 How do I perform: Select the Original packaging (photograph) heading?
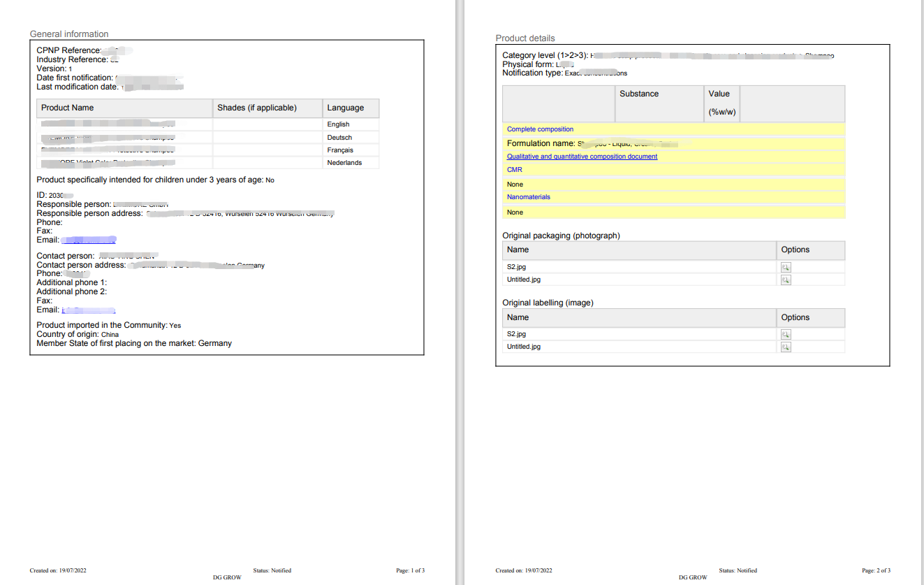(561, 236)
